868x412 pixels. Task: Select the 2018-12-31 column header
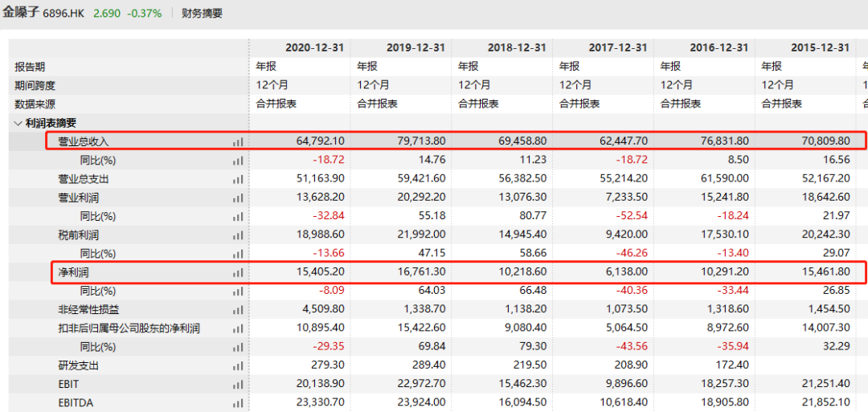517,48
